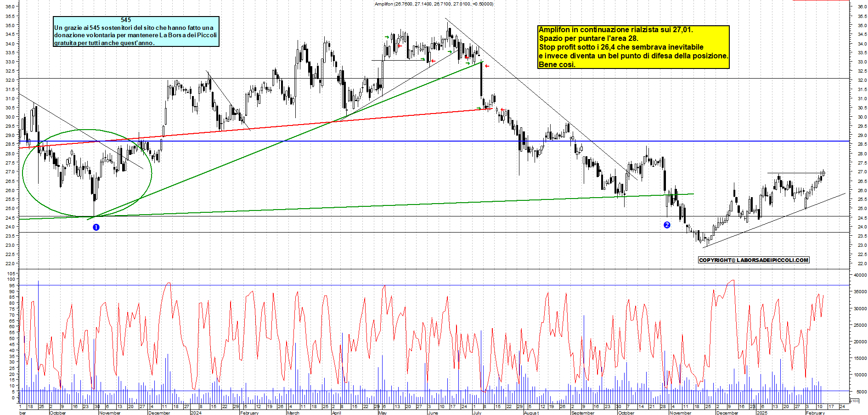The width and height of the screenshot is (868, 415).
Task: Click the blue circle marker numbered 1
Action: point(96,227)
